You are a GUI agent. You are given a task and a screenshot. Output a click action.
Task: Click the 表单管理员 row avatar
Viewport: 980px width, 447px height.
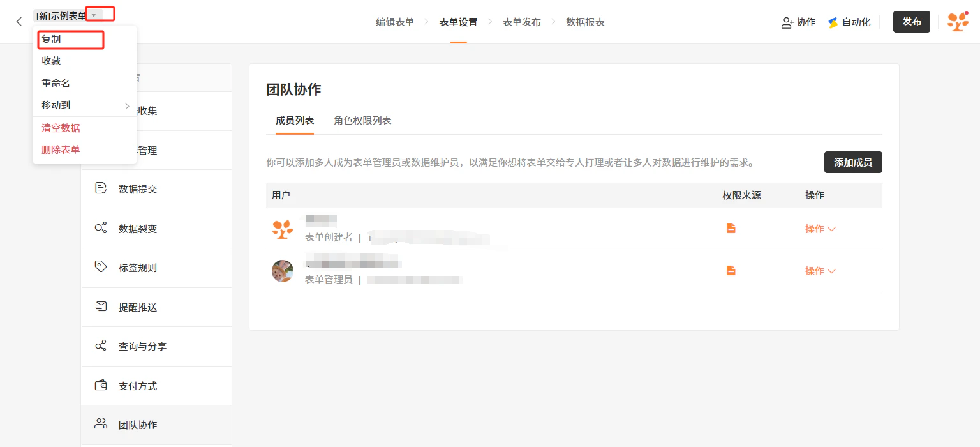click(x=283, y=271)
